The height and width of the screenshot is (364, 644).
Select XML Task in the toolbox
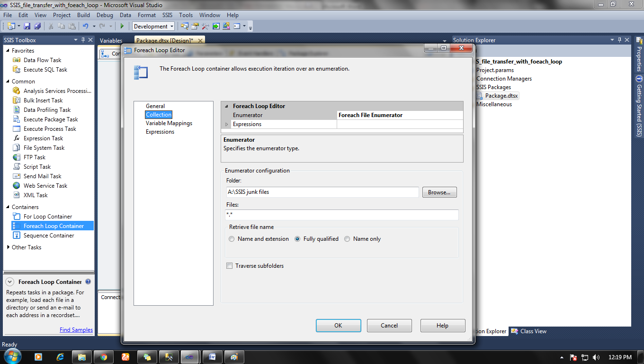click(36, 195)
